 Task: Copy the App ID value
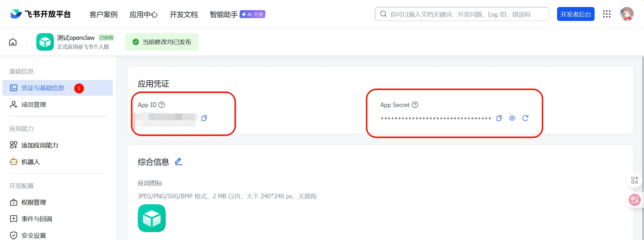[x=204, y=118]
